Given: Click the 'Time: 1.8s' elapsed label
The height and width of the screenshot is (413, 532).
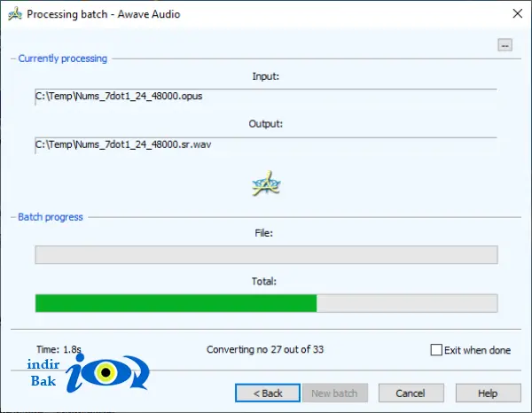Looking at the screenshot, I should tap(59, 349).
